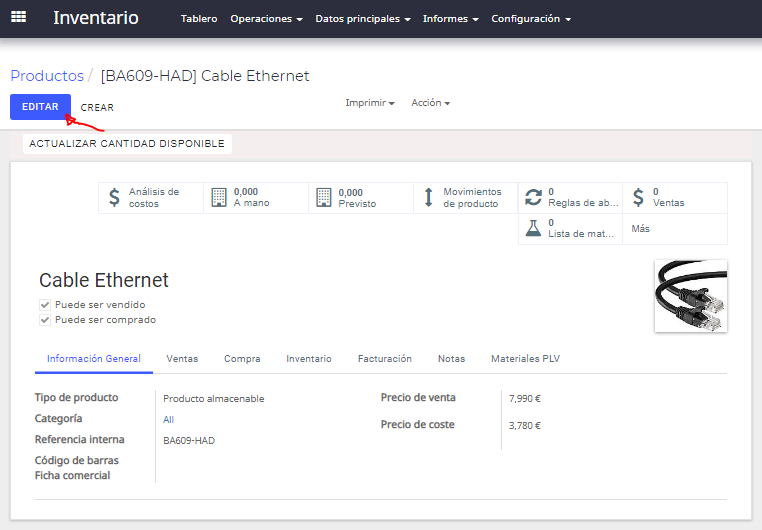Viewport: 762px width, 530px height.
Task: Switch to the Ventas tab
Action: click(x=182, y=359)
